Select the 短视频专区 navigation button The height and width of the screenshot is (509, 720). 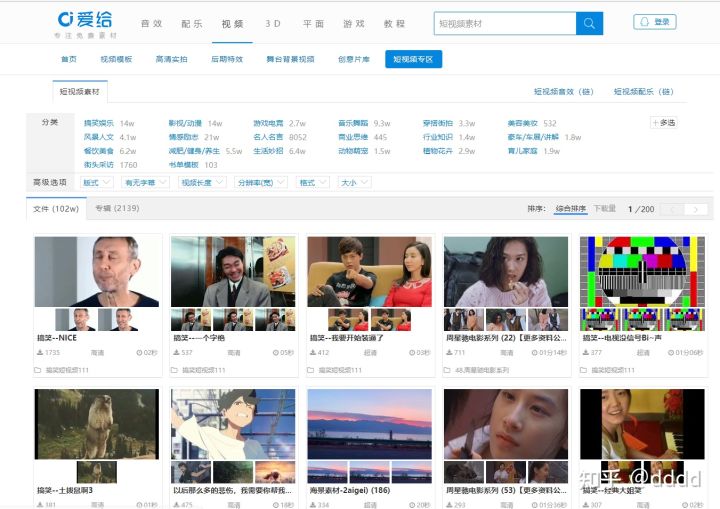[x=413, y=59]
